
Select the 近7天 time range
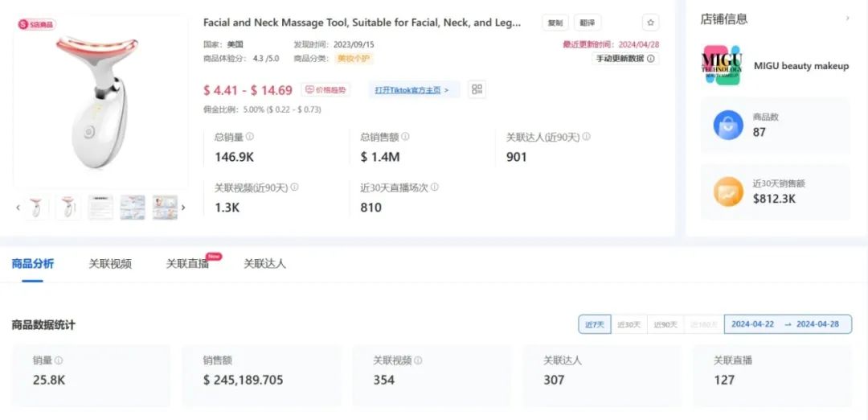pos(595,324)
